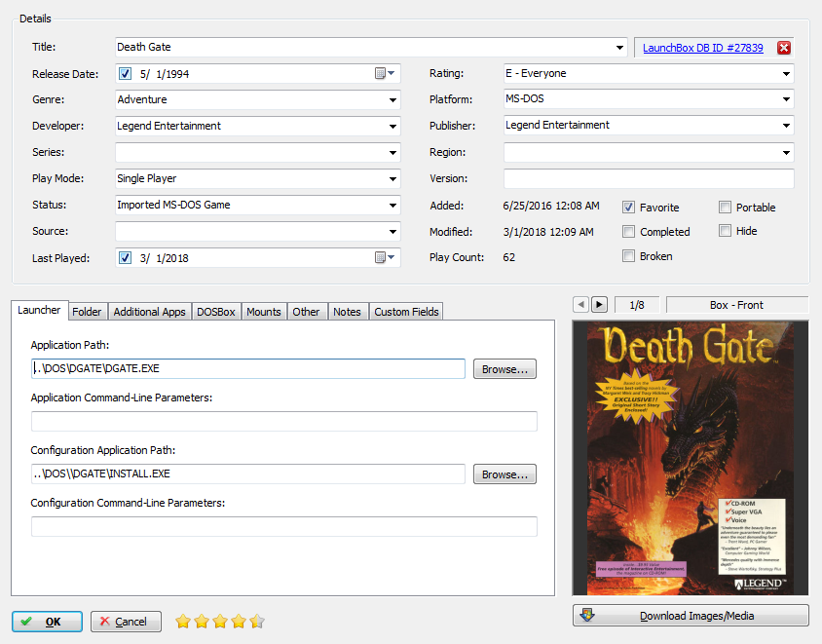Click the Death Gate box art thumbnail
The image size is (822, 644).
[691, 458]
